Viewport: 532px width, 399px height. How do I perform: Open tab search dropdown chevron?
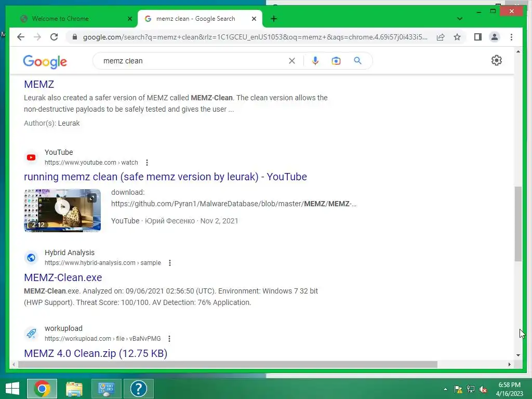pyautogui.click(x=459, y=19)
